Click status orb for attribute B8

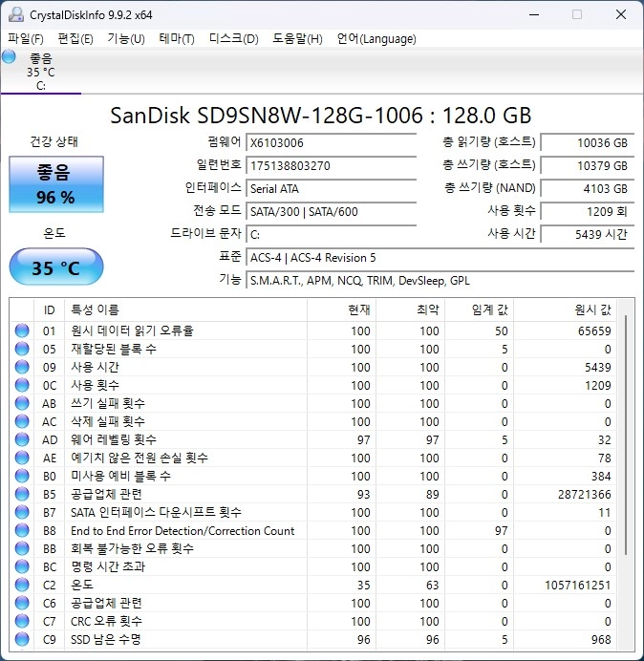22,530
